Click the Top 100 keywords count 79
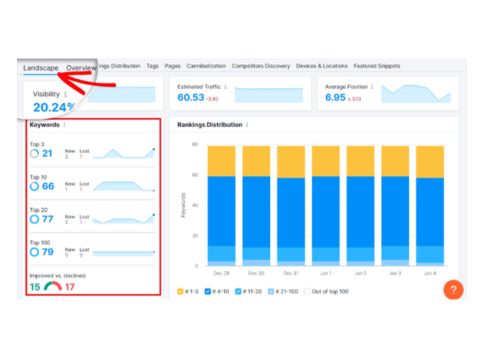The width and height of the screenshot is (480, 360). 48,252
